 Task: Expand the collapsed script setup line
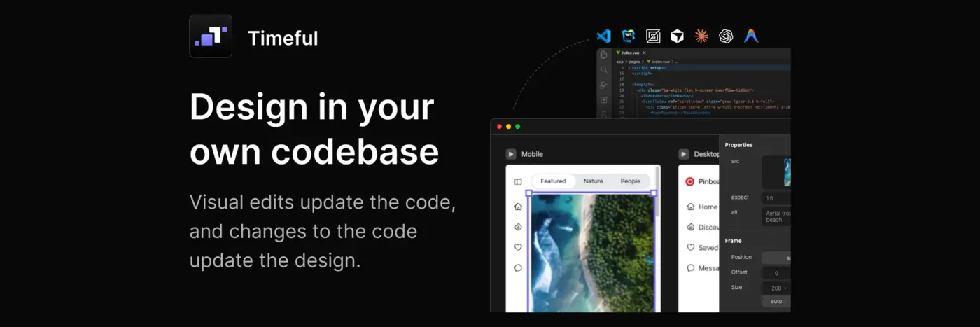click(x=629, y=68)
